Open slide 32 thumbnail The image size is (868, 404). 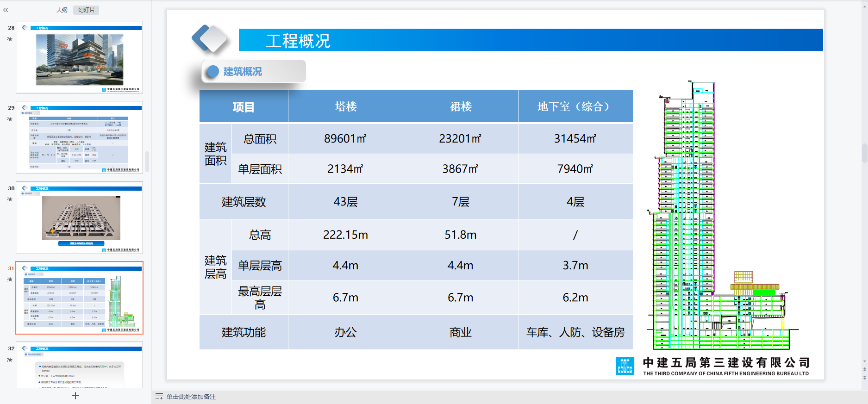(x=79, y=366)
